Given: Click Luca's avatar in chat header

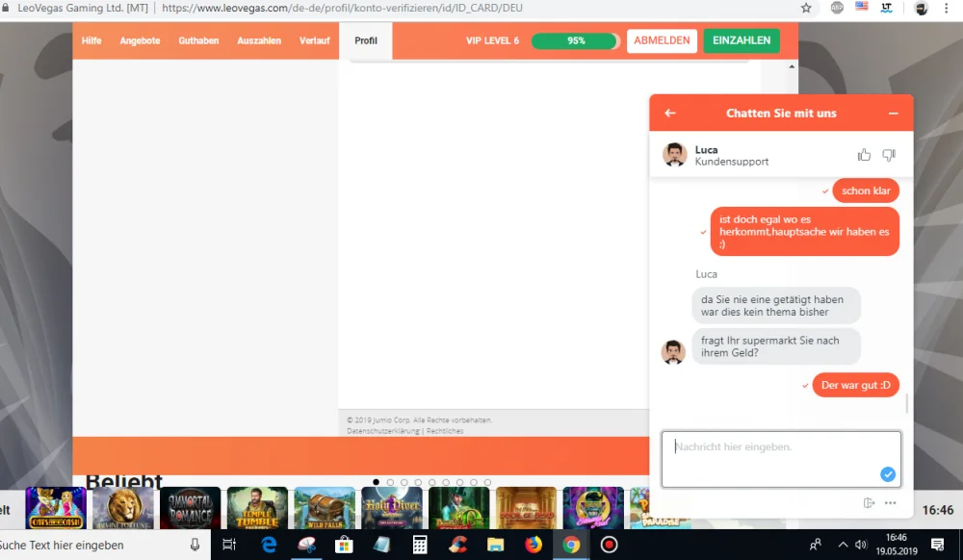Looking at the screenshot, I should (x=674, y=155).
